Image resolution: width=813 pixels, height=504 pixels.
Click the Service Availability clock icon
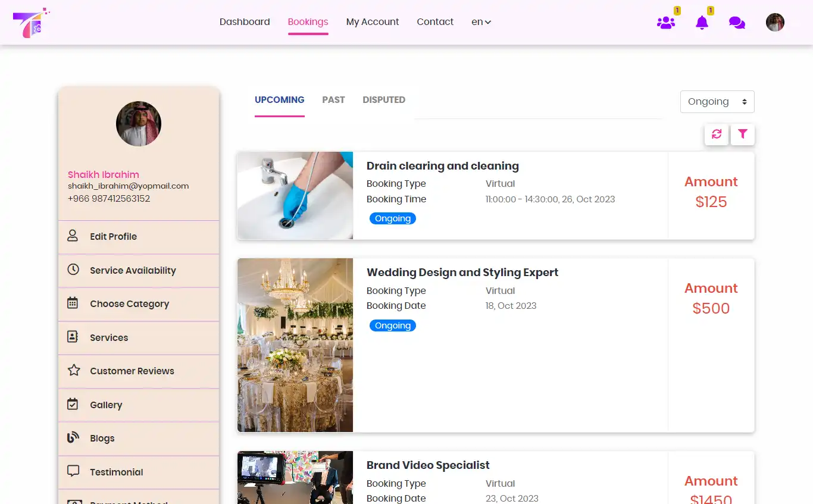click(x=73, y=270)
